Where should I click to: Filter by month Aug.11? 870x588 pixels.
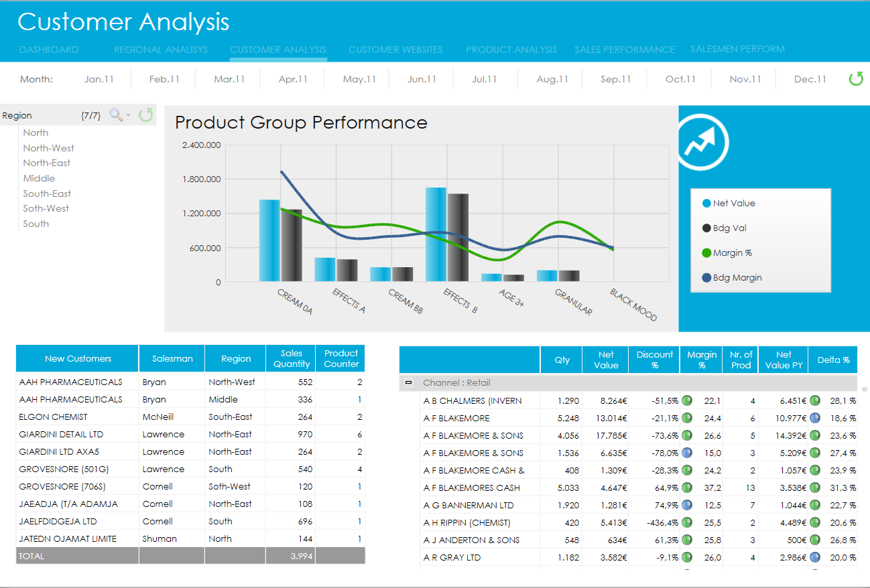click(552, 79)
